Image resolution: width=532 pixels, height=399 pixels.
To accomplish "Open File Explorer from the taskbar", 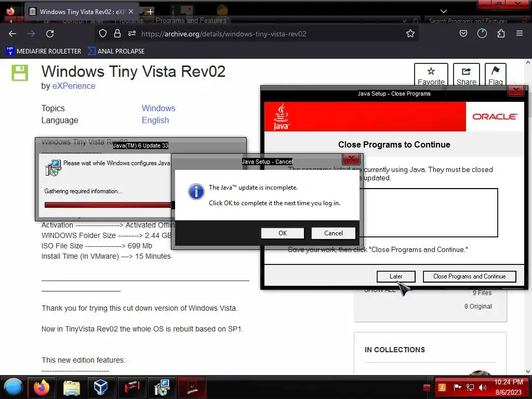I will click(72, 387).
